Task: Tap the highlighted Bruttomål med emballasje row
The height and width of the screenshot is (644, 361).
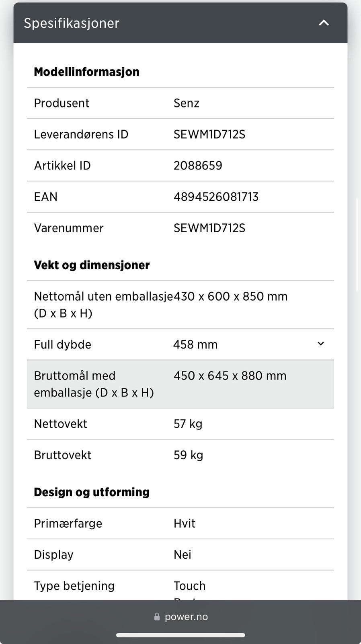Action: (180, 384)
